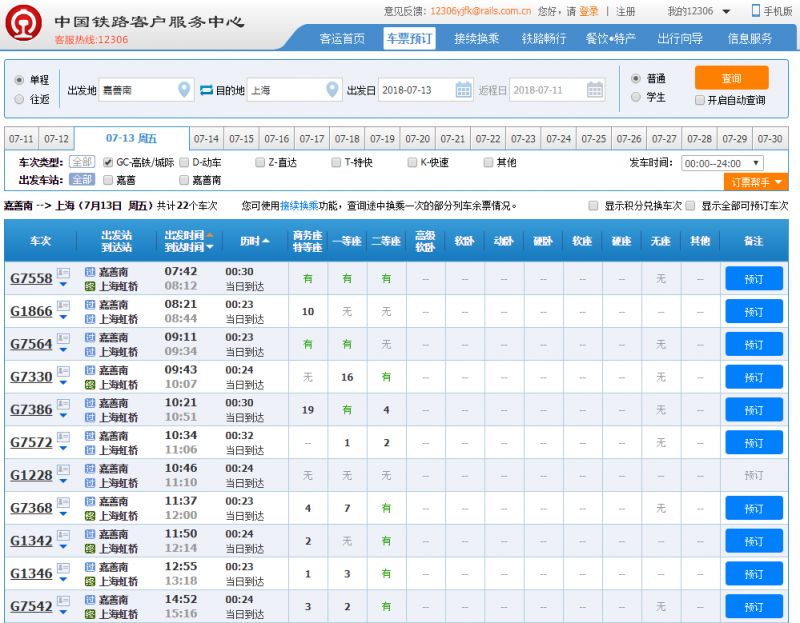Click the location pin in the 出发地 field
This screenshot has height=623, width=800.
pyautogui.click(x=184, y=90)
